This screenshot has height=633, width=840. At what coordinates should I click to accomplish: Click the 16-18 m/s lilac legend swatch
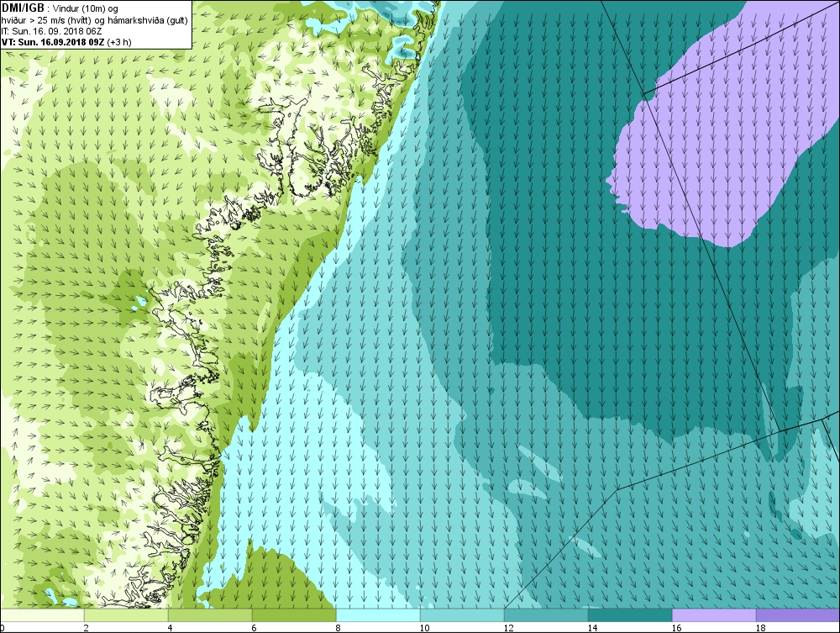pyautogui.click(x=714, y=615)
